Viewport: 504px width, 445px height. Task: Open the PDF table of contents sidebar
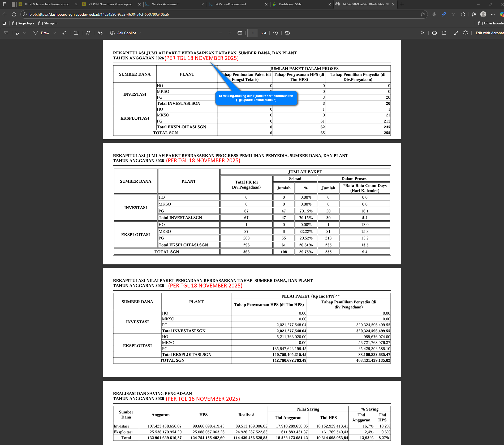[6, 33]
